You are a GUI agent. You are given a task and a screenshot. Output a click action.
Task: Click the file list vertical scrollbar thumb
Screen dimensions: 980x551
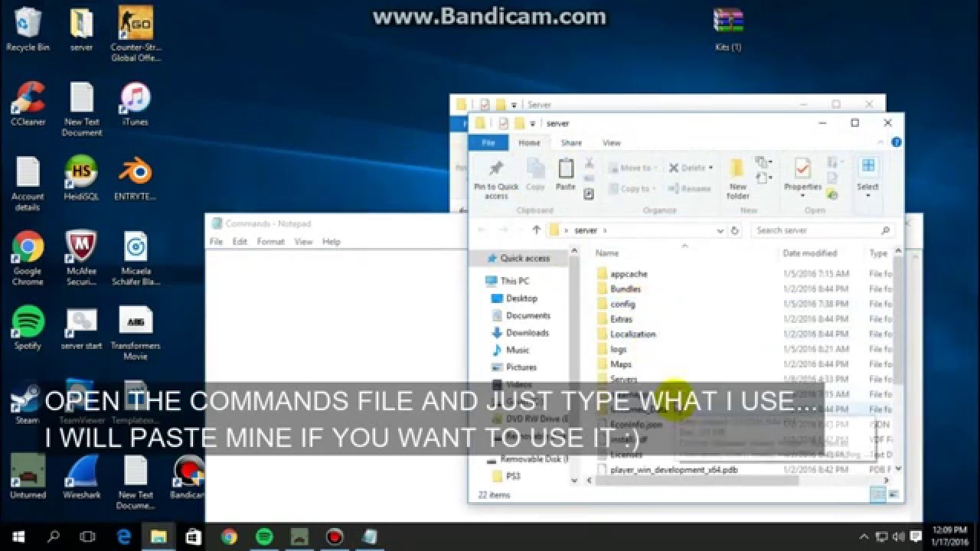coord(898,320)
